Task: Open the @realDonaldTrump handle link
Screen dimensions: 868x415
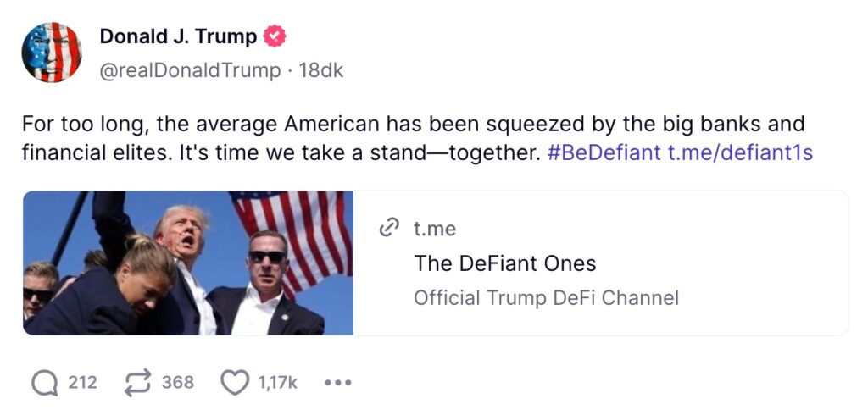Action: 190,70
